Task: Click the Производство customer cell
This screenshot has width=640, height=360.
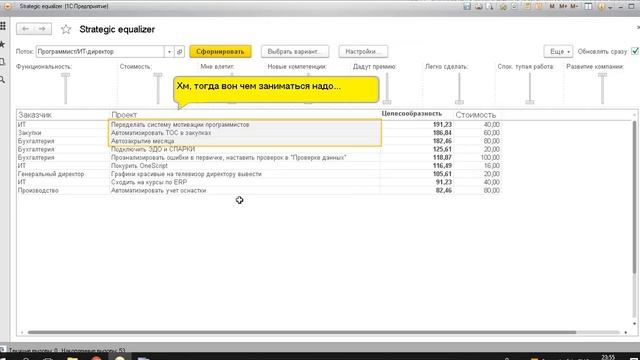Action: tap(38, 190)
